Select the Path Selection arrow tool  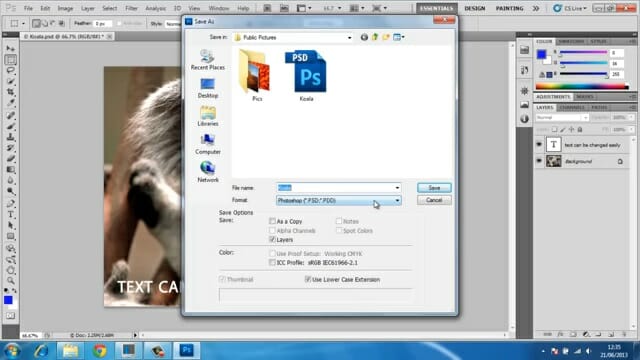(10, 226)
